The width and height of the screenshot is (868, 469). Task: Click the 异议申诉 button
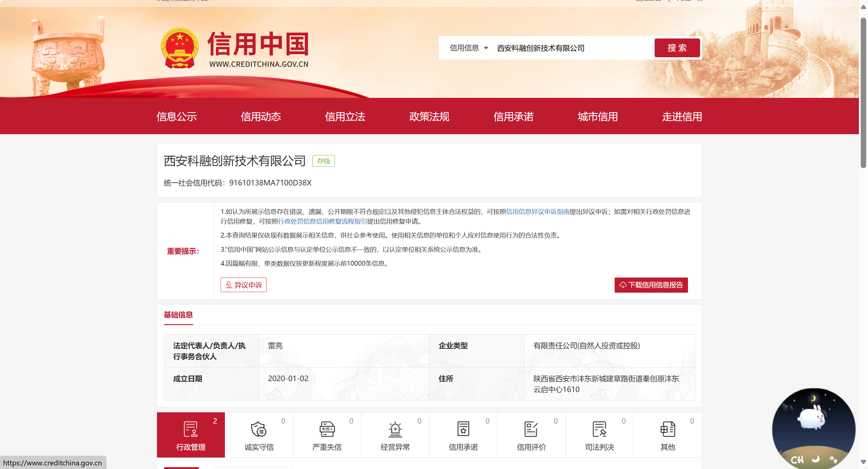point(243,285)
